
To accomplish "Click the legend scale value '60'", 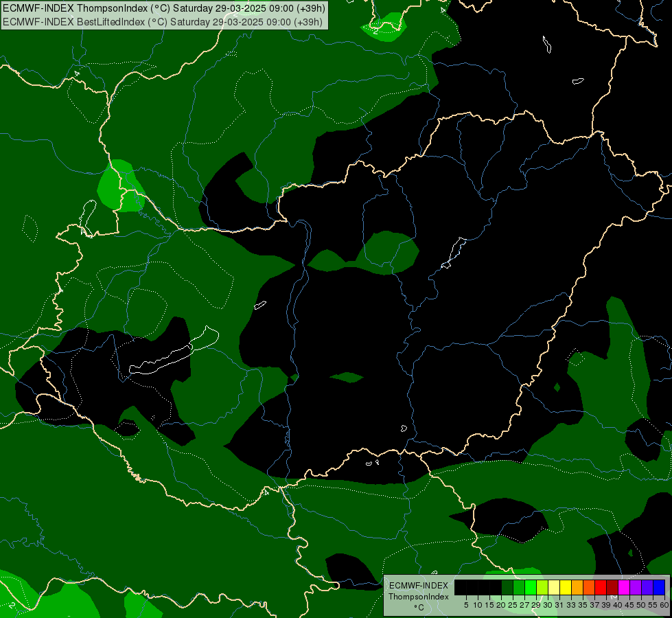I will [x=664, y=605].
